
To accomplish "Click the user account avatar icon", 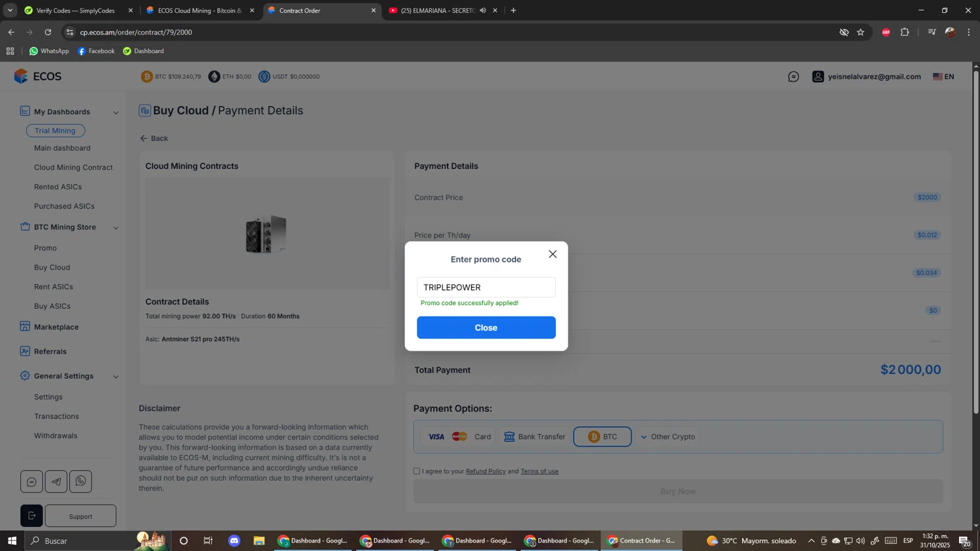I will [x=818, y=76].
